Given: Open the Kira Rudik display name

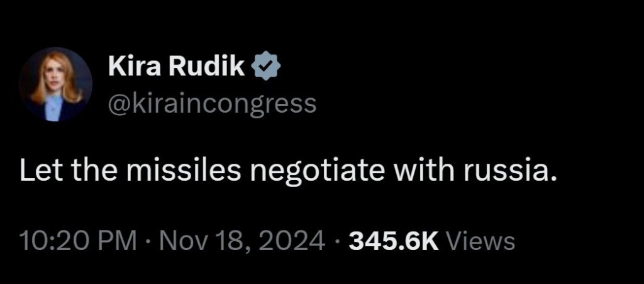Looking at the screenshot, I should [177, 67].
